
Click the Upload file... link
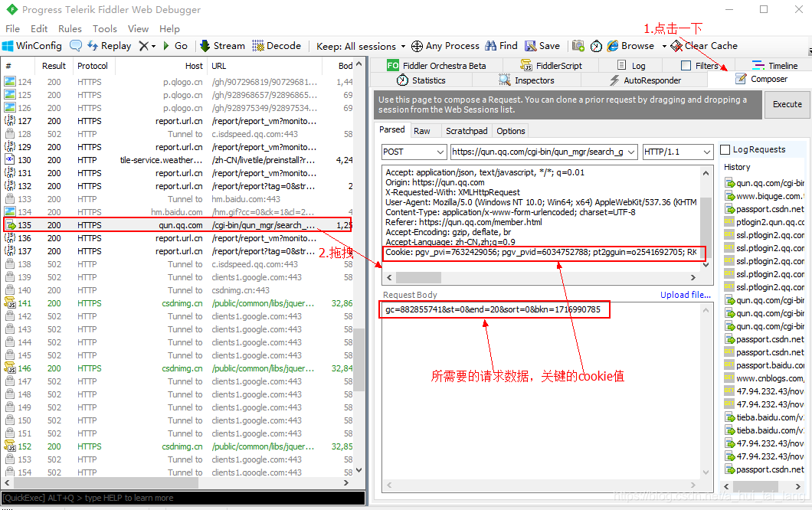(685, 295)
